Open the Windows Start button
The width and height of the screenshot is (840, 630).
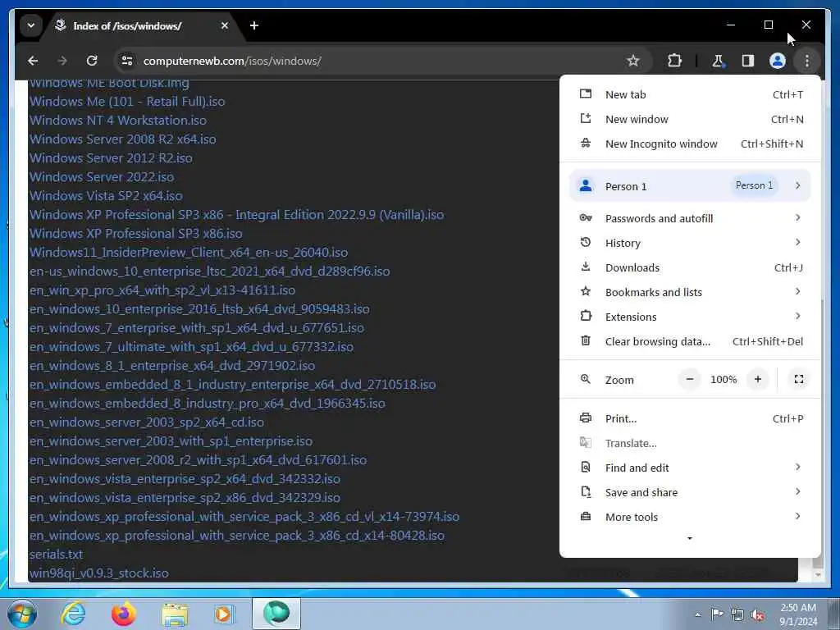[22, 614]
